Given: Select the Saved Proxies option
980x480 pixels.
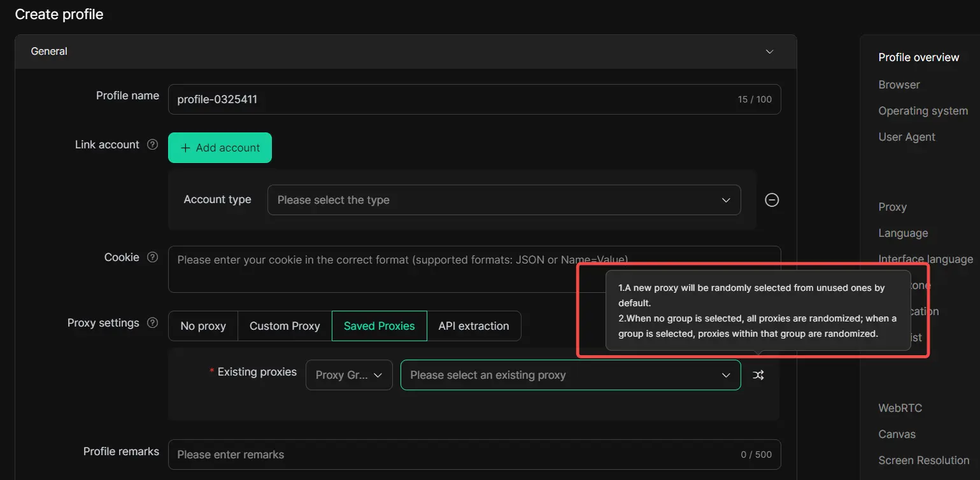Looking at the screenshot, I should click(x=379, y=326).
